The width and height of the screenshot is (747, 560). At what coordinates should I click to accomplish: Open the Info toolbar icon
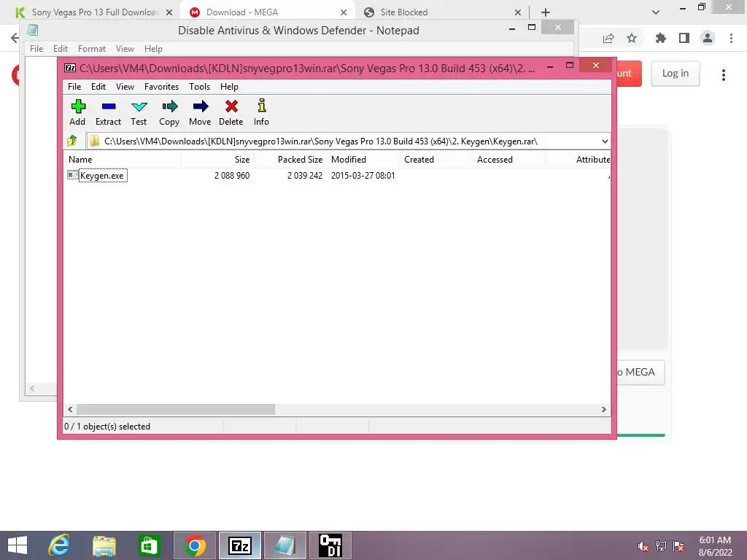click(261, 112)
